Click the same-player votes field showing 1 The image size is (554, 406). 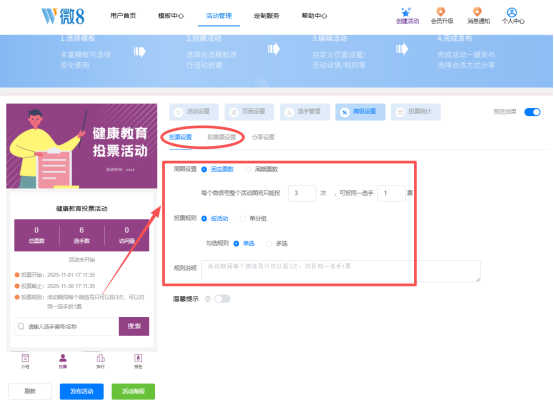(391, 193)
